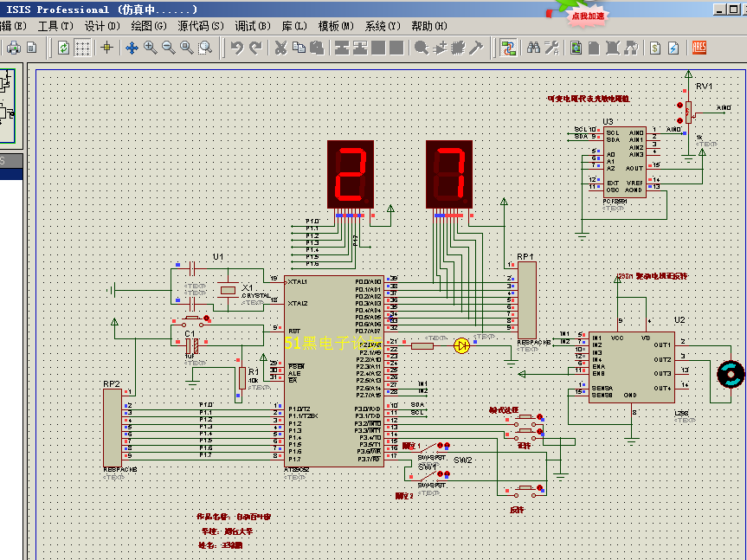
Task: Open the 设计(D) menu
Action: point(102,26)
